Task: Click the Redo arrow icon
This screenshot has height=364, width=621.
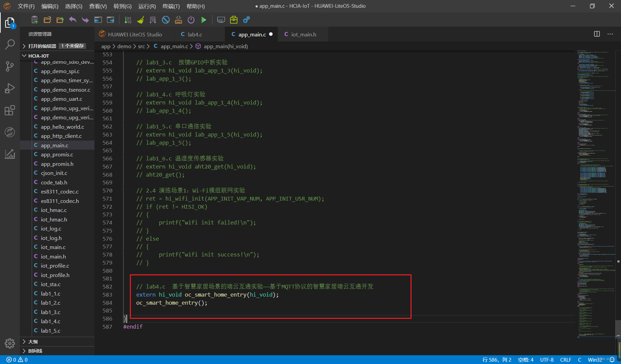Action: tap(85, 20)
